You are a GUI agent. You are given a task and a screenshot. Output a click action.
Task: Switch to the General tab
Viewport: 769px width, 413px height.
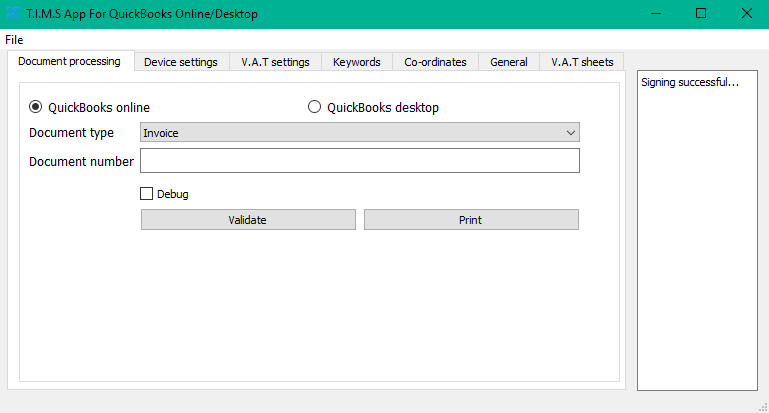[x=509, y=62]
